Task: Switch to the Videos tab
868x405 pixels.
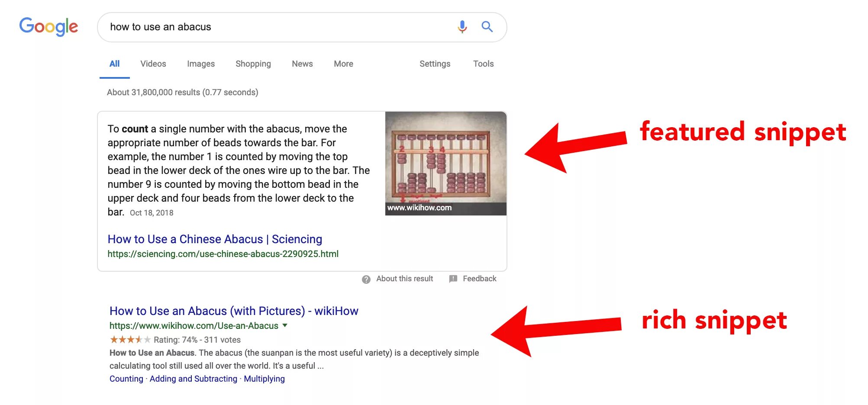Action: pos(153,64)
